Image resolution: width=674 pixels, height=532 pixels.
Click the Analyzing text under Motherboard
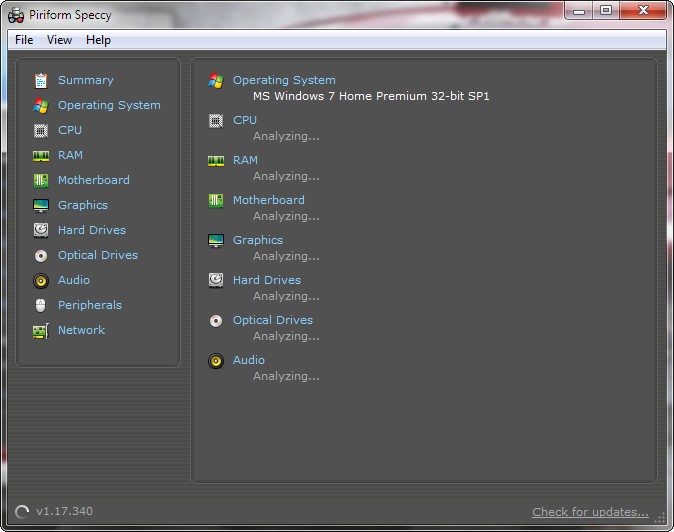tap(286, 217)
